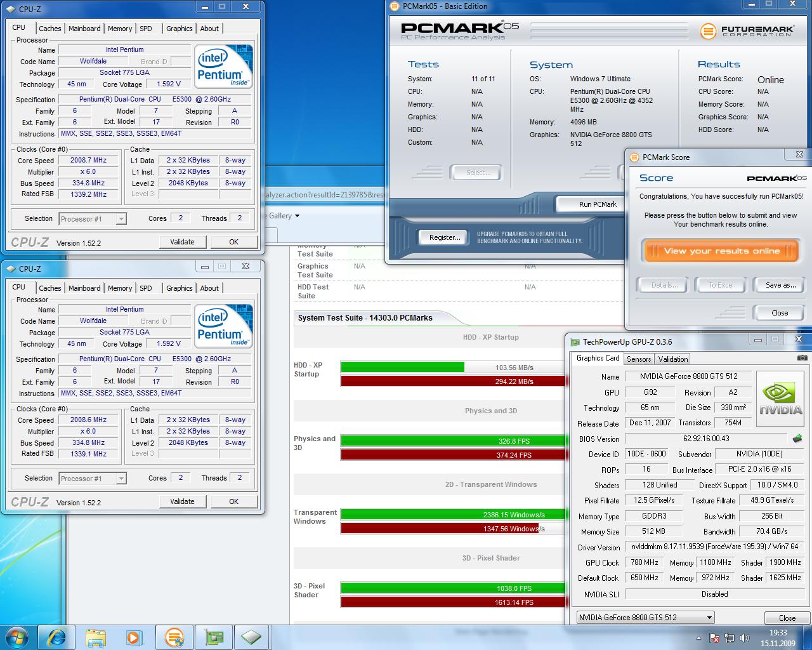Click BIOS Version field 62.92.16.00.43
Screen dimensions: 812x650
pos(706,439)
